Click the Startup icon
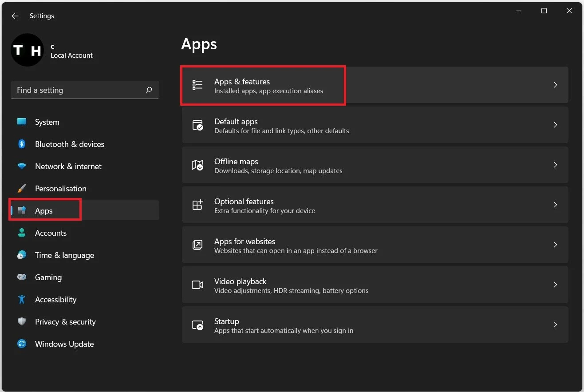Viewport: 584px width, 392px height. pos(197,325)
